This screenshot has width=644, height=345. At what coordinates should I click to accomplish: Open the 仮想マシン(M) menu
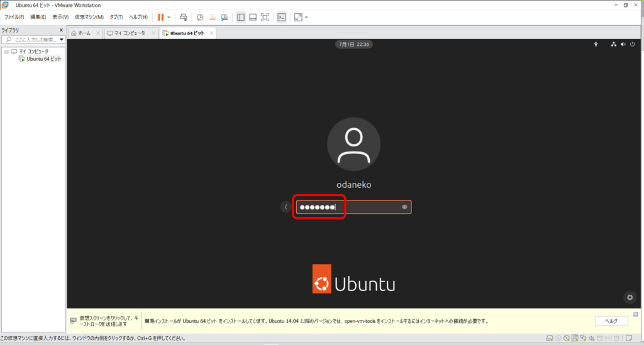point(89,17)
